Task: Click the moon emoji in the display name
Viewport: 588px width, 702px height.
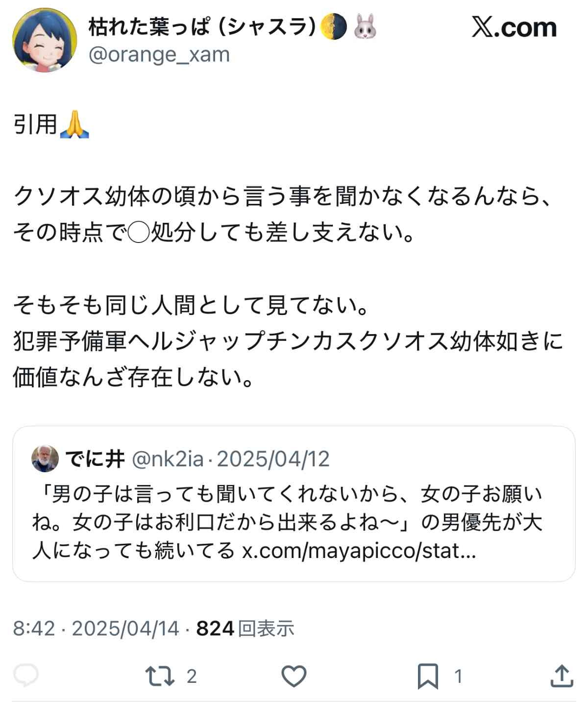Action: click(333, 26)
